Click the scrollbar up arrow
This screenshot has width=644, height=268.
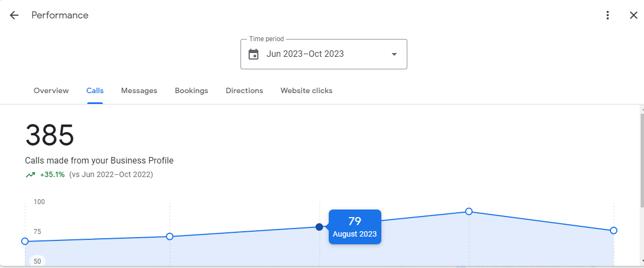(x=642, y=108)
